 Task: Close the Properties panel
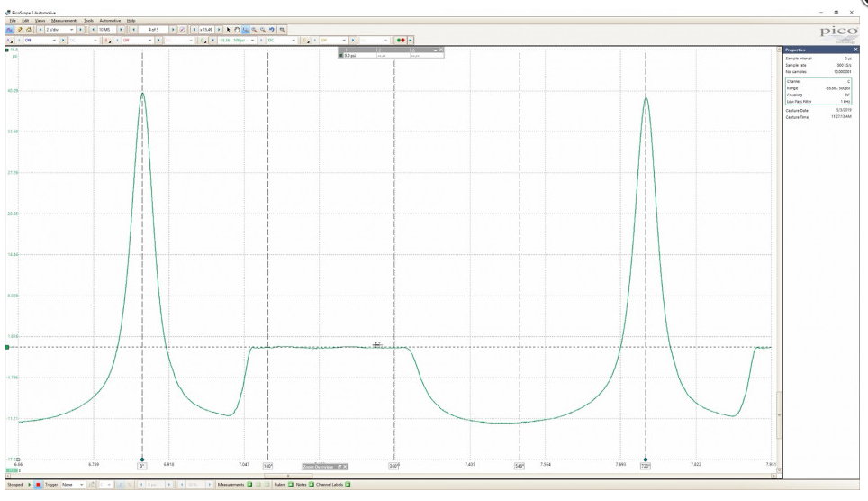[x=855, y=50]
